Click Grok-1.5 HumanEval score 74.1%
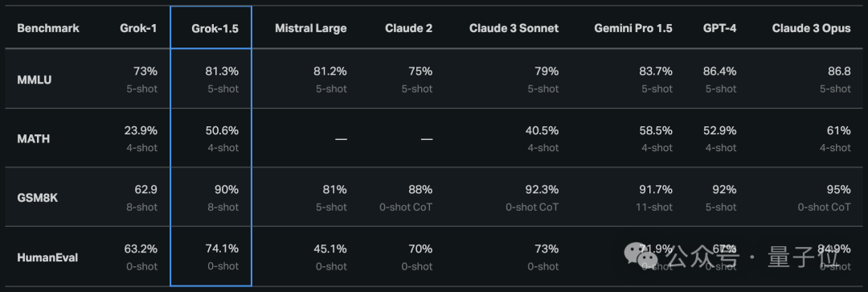868x292 pixels. tap(223, 249)
